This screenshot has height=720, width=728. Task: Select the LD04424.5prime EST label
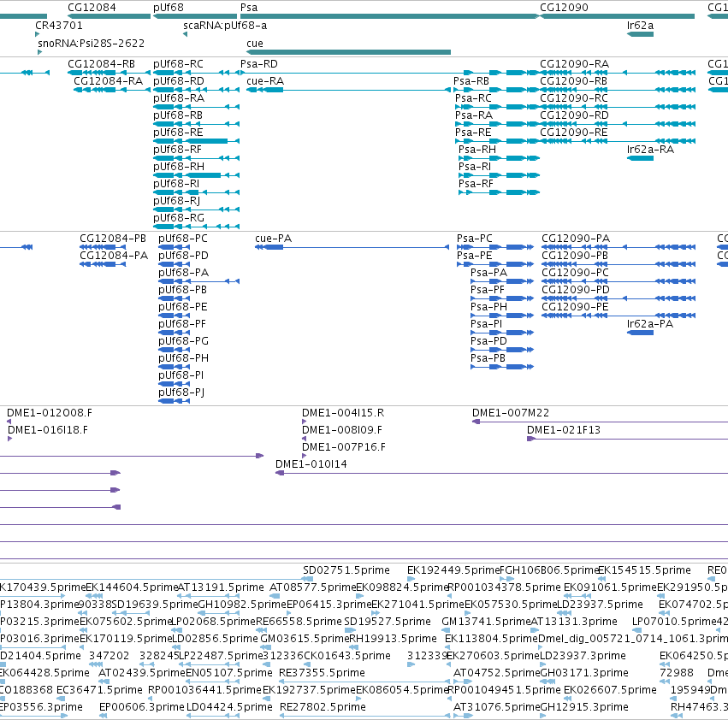click(229, 707)
